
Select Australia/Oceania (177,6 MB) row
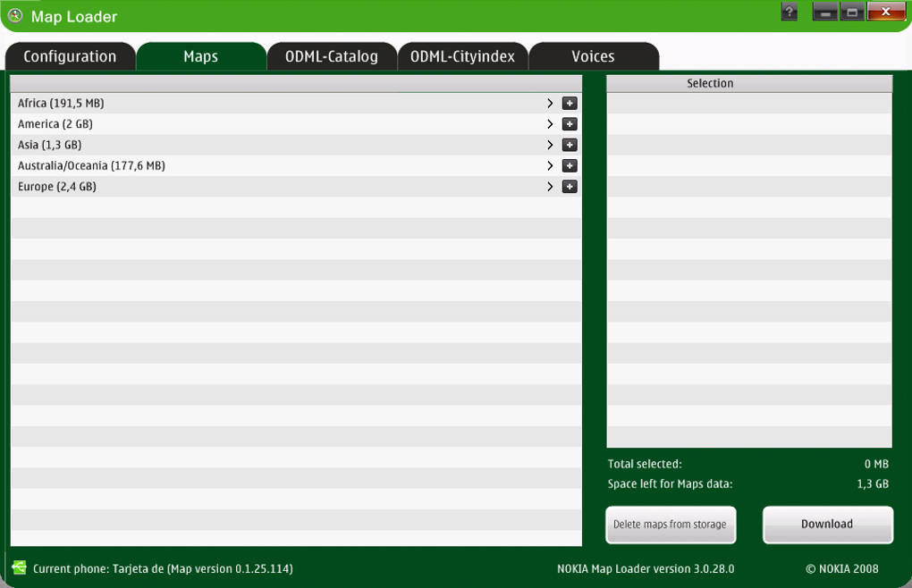[296, 166]
